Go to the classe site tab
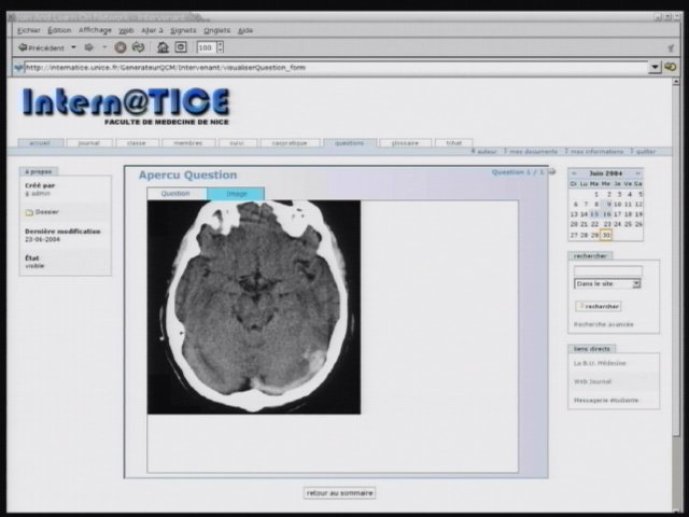This screenshot has width=689, height=517. pyautogui.click(x=137, y=143)
